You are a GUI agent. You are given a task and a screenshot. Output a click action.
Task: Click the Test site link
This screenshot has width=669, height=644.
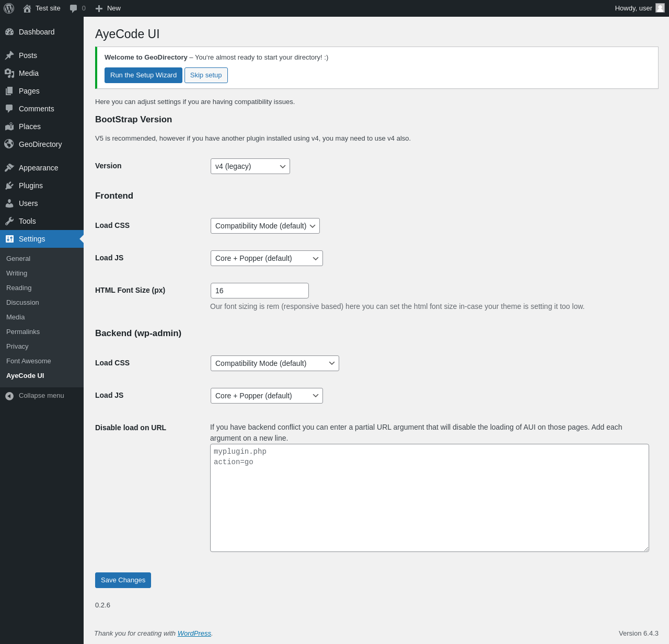tap(48, 8)
